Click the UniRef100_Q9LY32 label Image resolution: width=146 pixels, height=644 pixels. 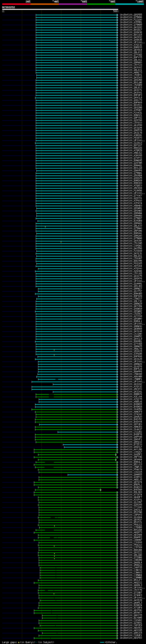click(131, 301)
